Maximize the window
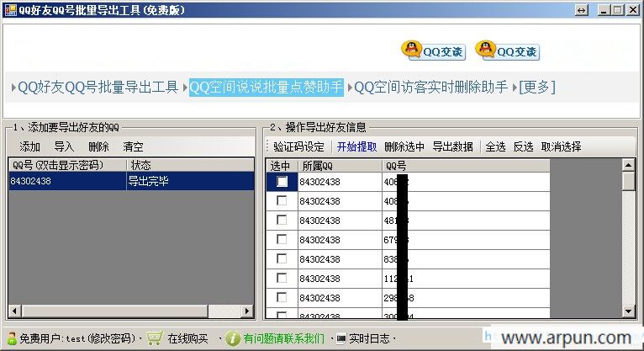This screenshot has height=351, width=644. 618,10
